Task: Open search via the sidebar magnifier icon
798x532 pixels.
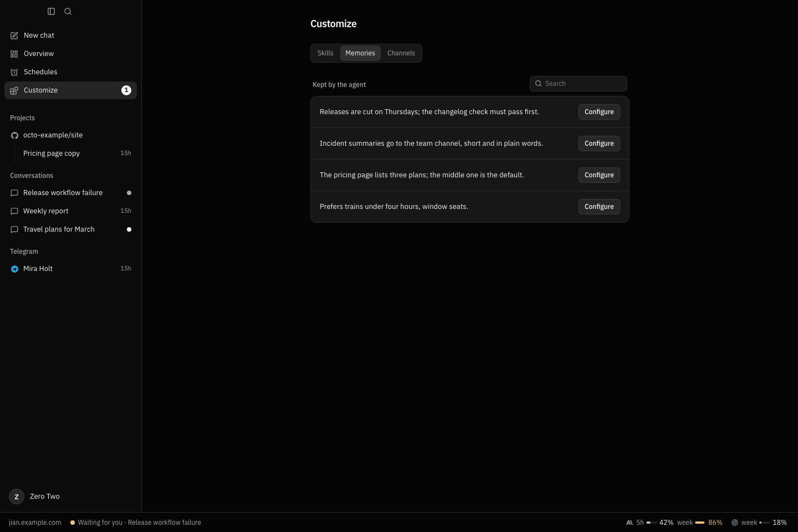Action: point(68,11)
